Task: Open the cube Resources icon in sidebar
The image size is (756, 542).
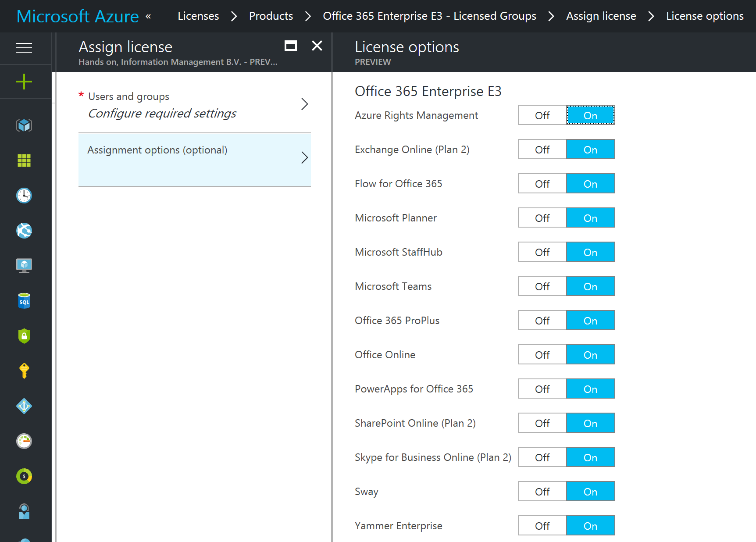Action: coord(24,125)
